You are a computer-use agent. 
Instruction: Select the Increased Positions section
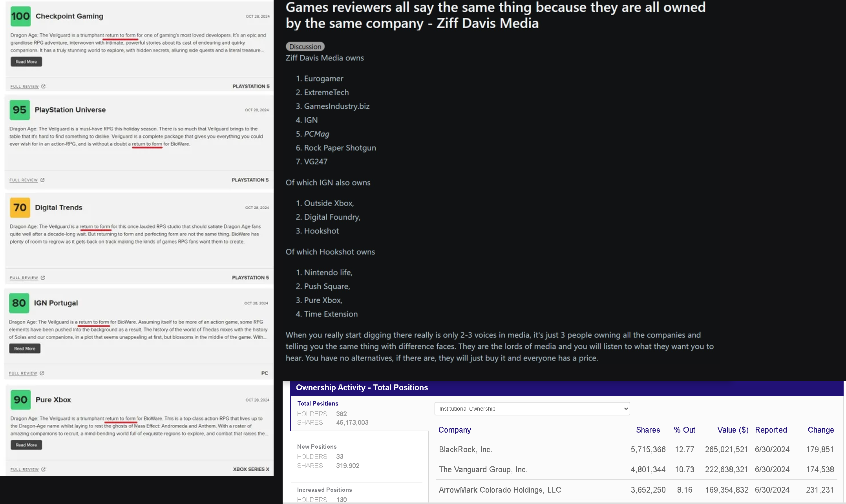(324, 490)
